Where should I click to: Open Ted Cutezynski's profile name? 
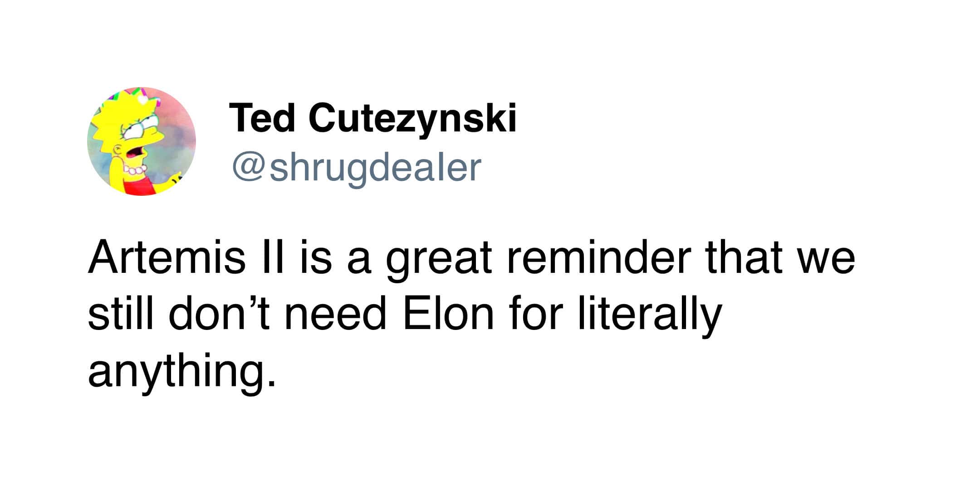tap(372, 118)
